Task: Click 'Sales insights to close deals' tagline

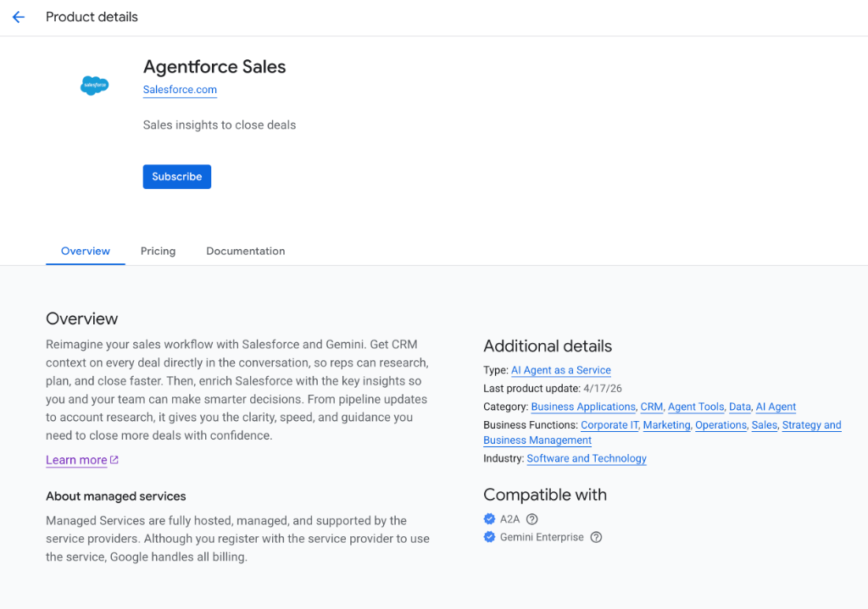Action: 220,125
